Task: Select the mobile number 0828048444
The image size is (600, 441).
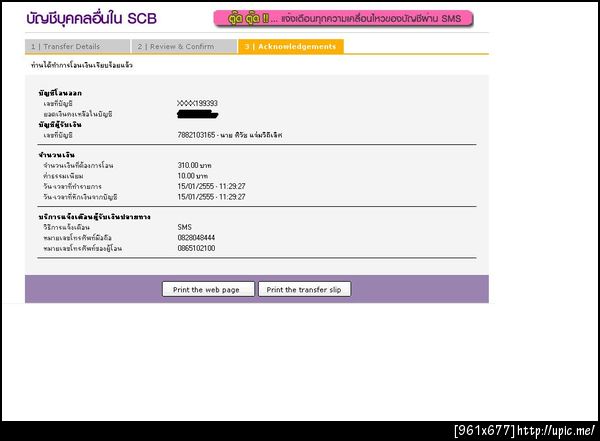Action: tap(196, 238)
